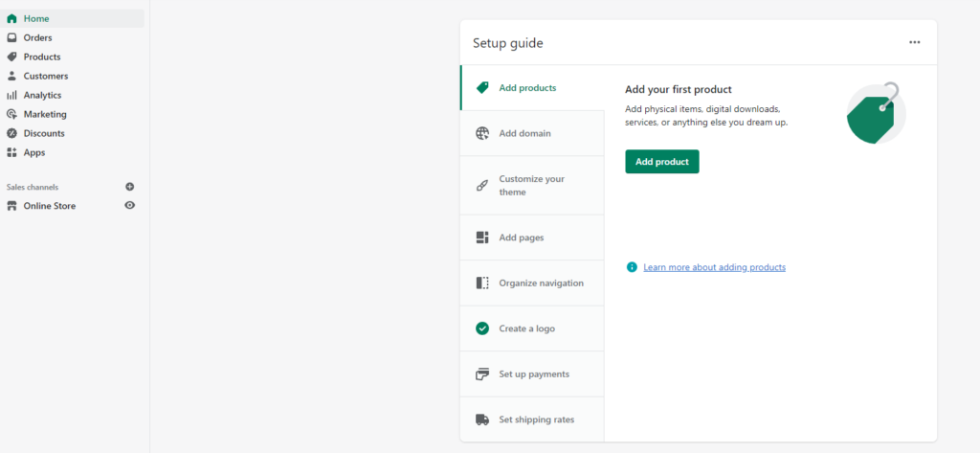Screen dimensions: 980x453
Task: Click the Products tag icon in sidebar
Action: click(11, 57)
